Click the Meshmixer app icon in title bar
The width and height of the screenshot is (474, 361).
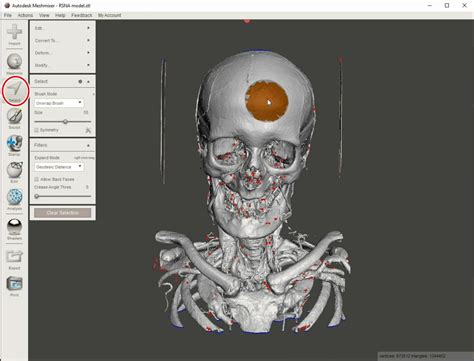[7, 5]
